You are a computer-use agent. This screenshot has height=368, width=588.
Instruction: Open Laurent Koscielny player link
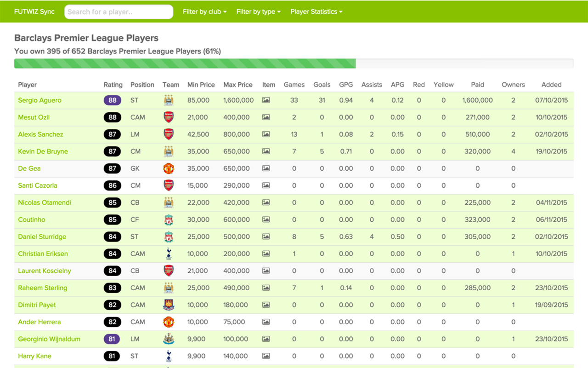click(x=45, y=270)
